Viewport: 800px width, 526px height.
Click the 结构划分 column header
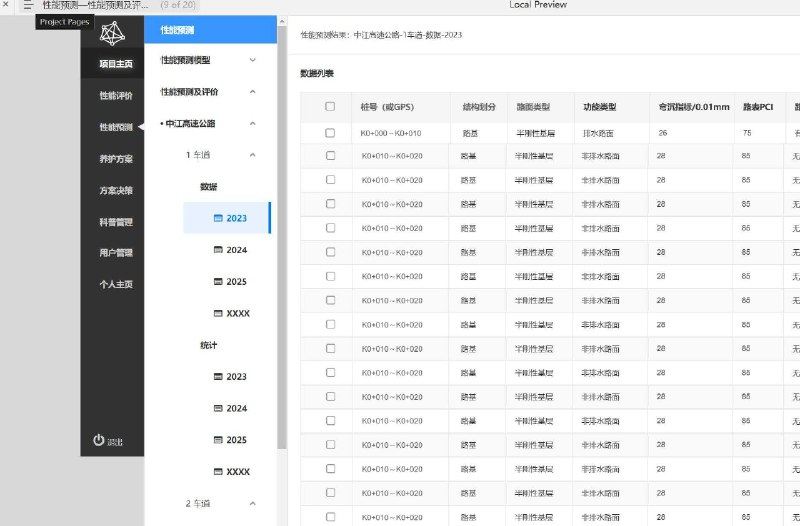click(479, 107)
